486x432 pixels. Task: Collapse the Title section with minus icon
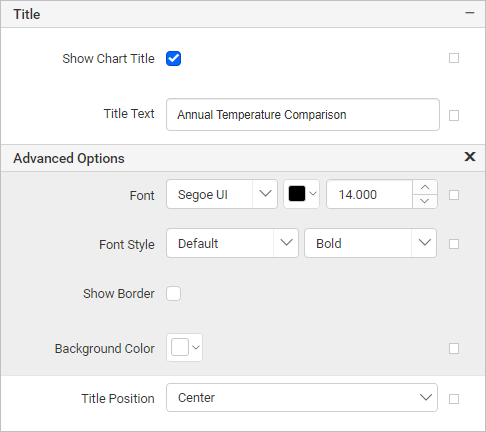[x=470, y=13]
